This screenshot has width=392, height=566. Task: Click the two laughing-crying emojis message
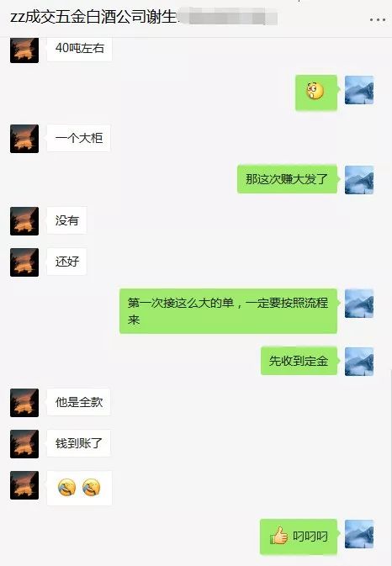[x=79, y=488]
